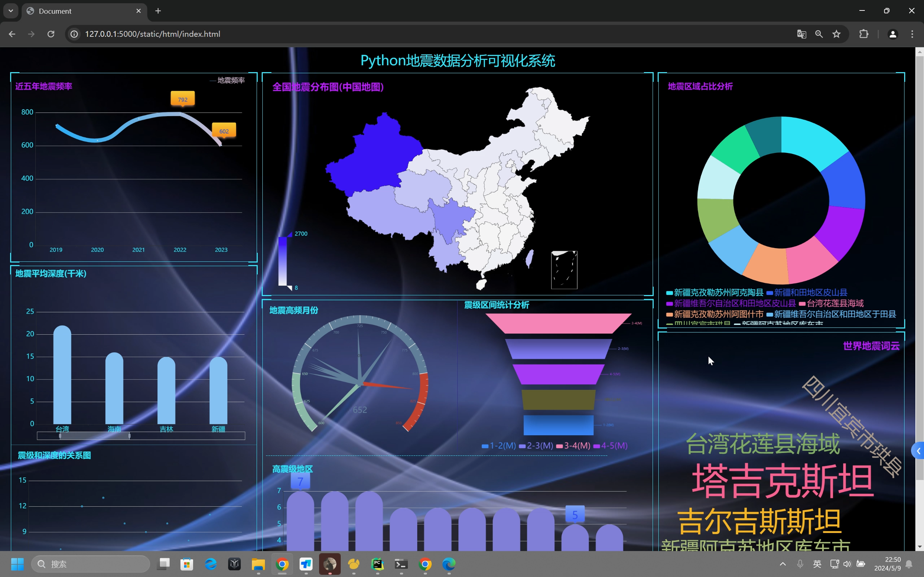The image size is (924, 577).
Task: Click the zoom magnifier icon in address bar
Action: (x=819, y=34)
